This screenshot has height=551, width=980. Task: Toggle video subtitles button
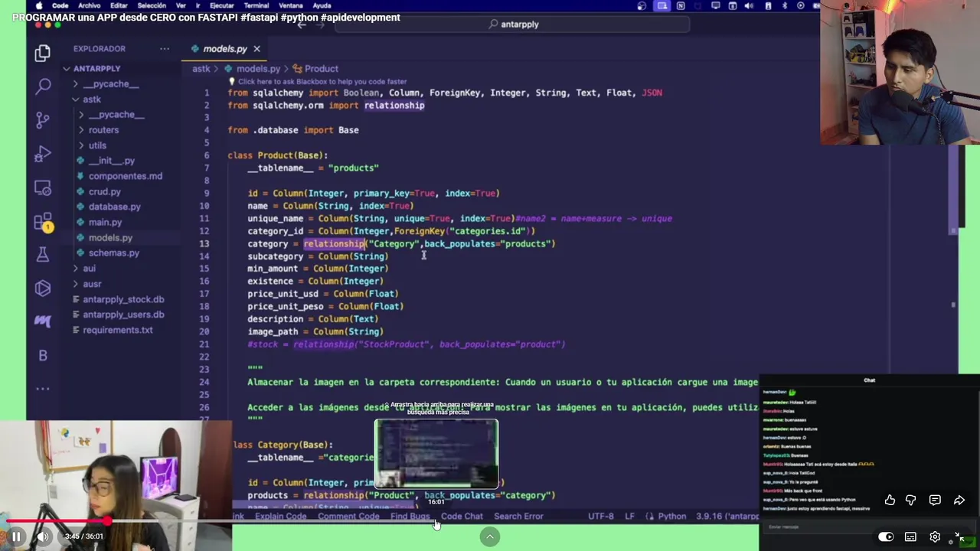(x=910, y=536)
